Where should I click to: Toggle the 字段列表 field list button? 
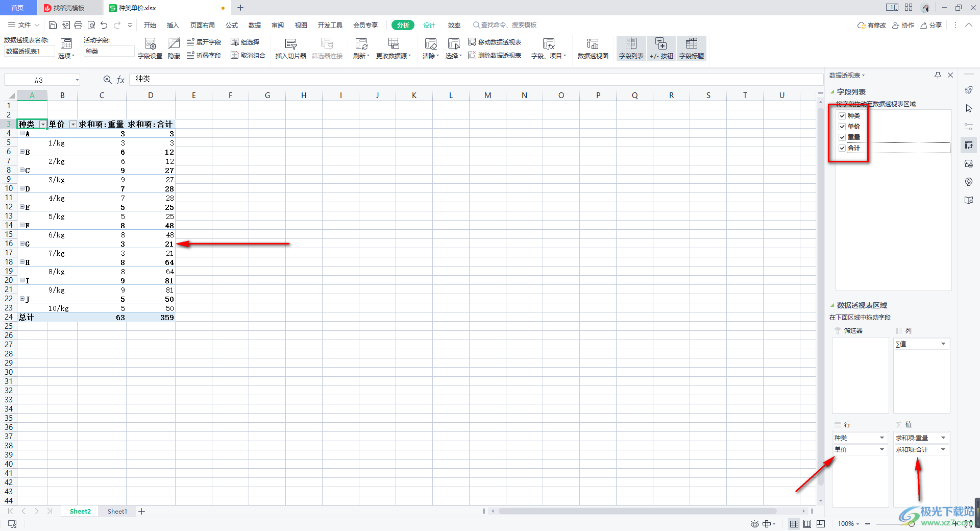(x=631, y=49)
